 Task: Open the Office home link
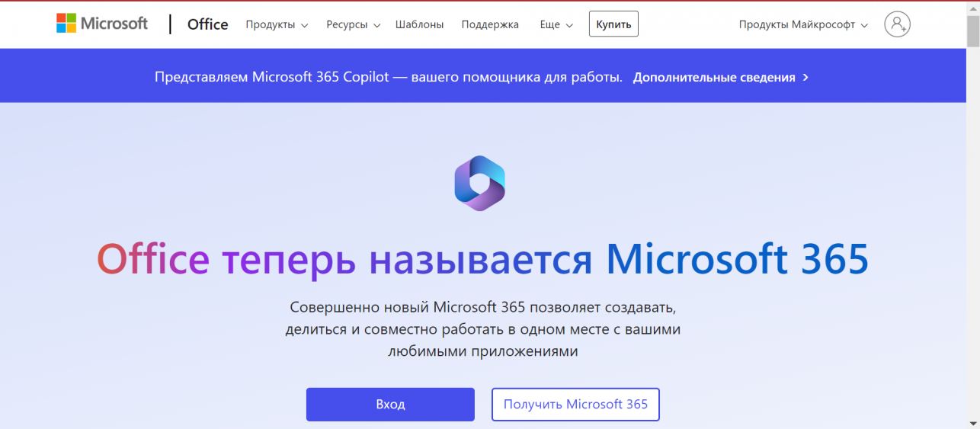pos(207,24)
